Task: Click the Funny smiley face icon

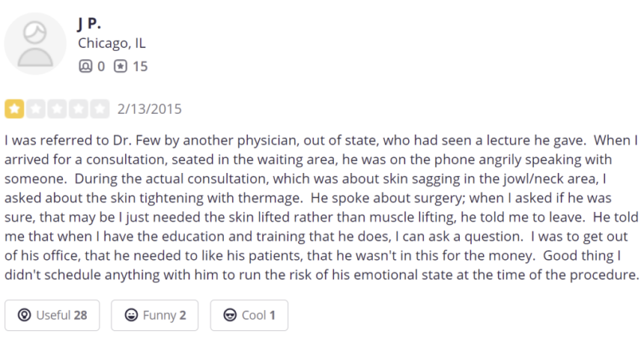Action: [131, 315]
